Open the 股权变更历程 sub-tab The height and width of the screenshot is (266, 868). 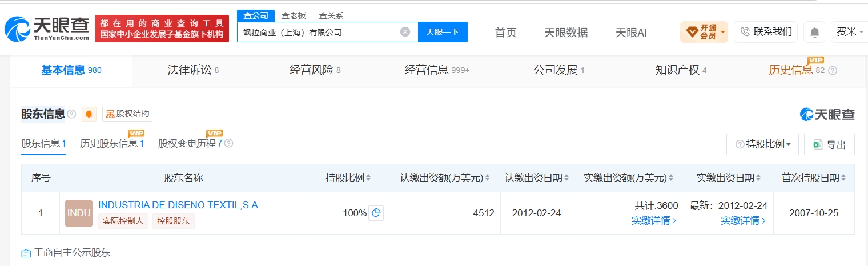coord(190,143)
